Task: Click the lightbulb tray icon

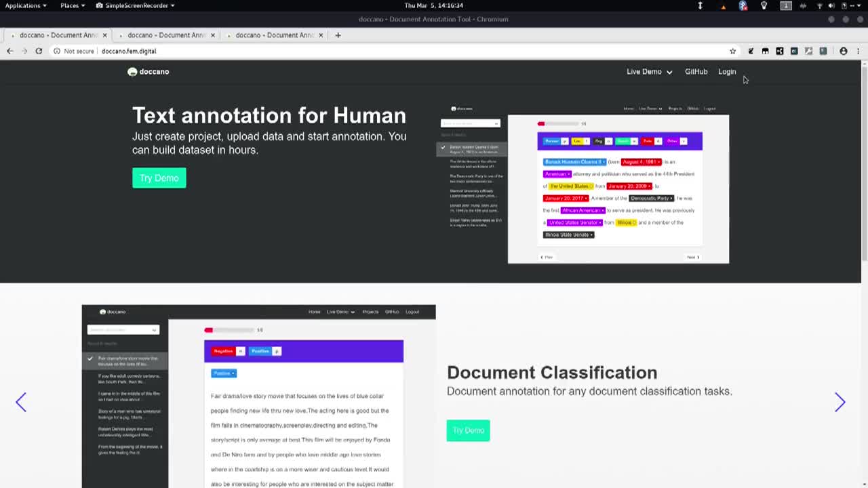Action: tap(764, 5)
